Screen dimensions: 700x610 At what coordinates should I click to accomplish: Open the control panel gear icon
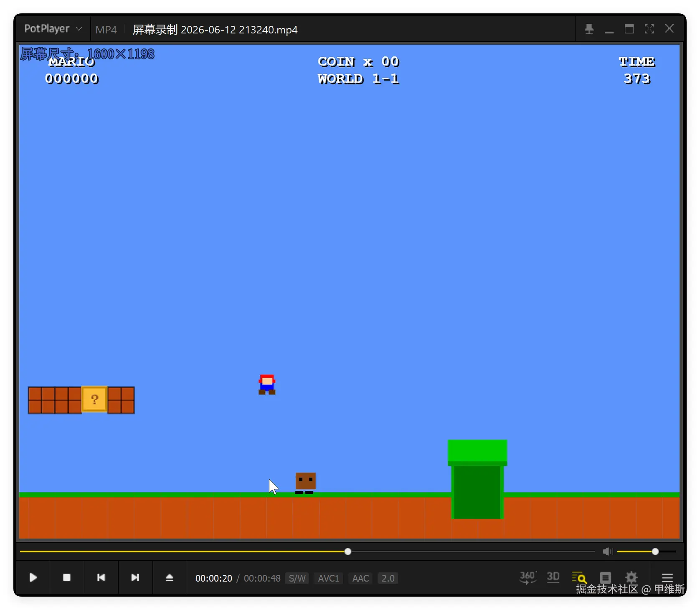tap(631, 577)
